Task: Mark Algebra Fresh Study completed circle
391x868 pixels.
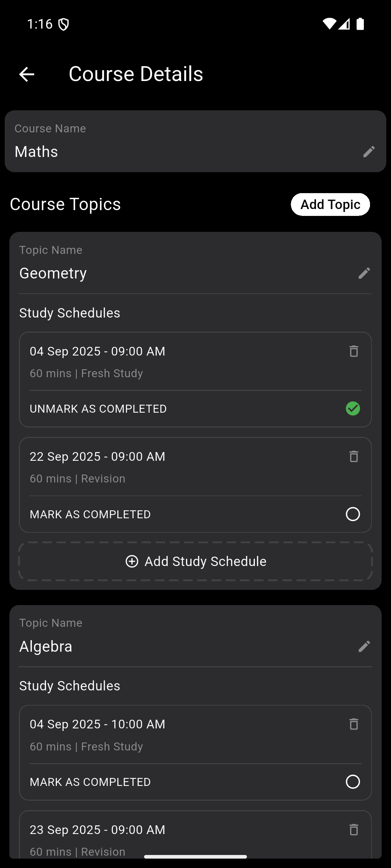Action: pos(353,782)
